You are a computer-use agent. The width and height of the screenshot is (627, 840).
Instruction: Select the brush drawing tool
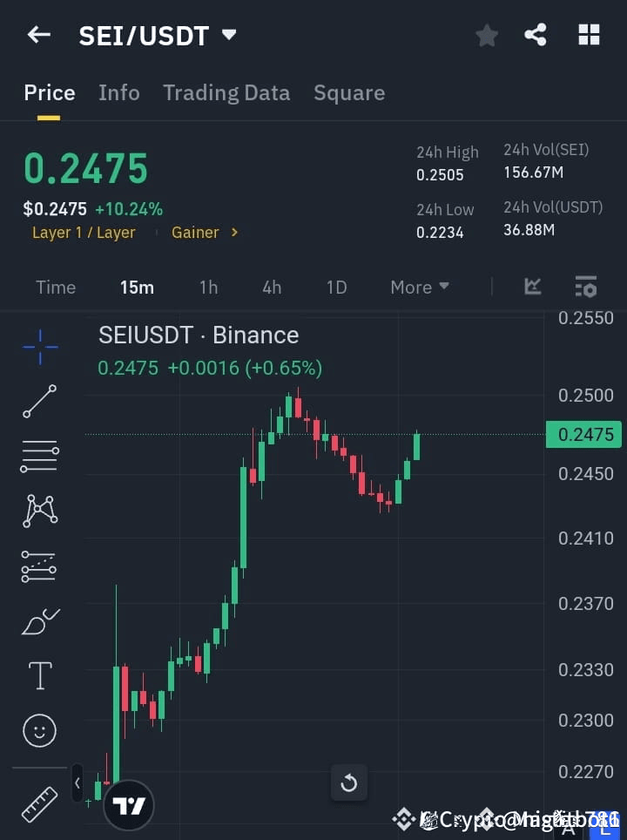pos(41,621)
